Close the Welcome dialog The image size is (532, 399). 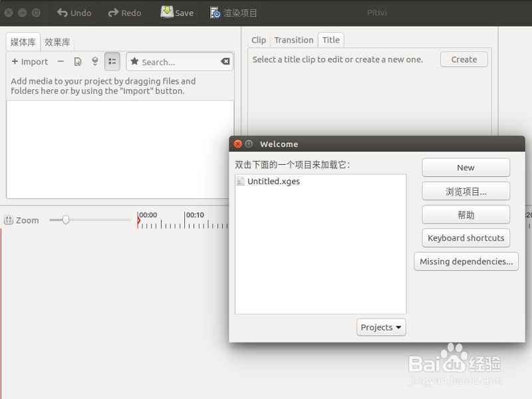point(238,144)
